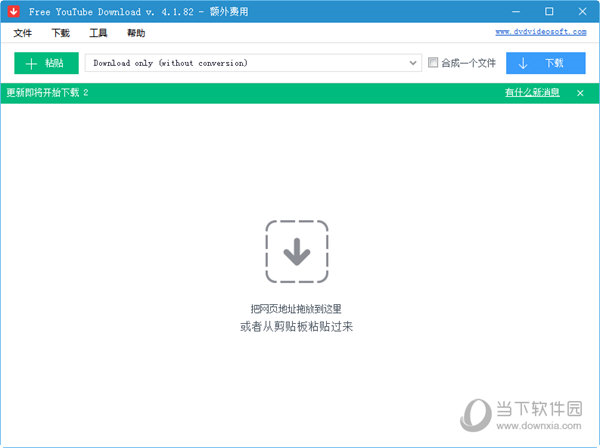This screenshot has width=600, height=448.
Task: Close the Free YouTube Download window
Action: [582, 11]
